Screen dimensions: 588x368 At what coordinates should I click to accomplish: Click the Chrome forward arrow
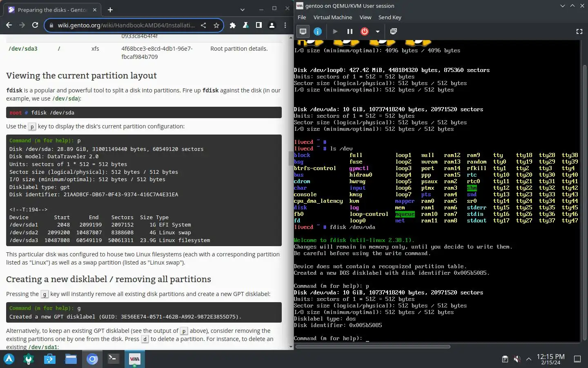[22, 25]
